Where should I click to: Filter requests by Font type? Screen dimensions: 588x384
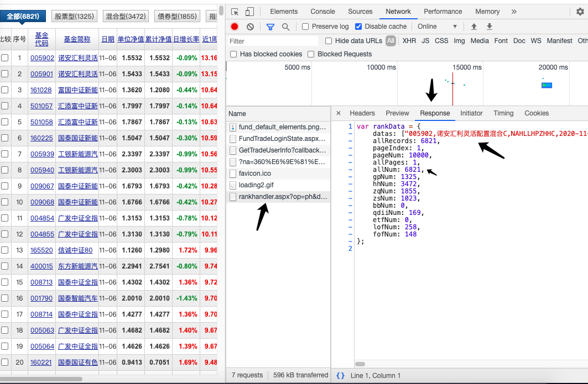point(501,41)
